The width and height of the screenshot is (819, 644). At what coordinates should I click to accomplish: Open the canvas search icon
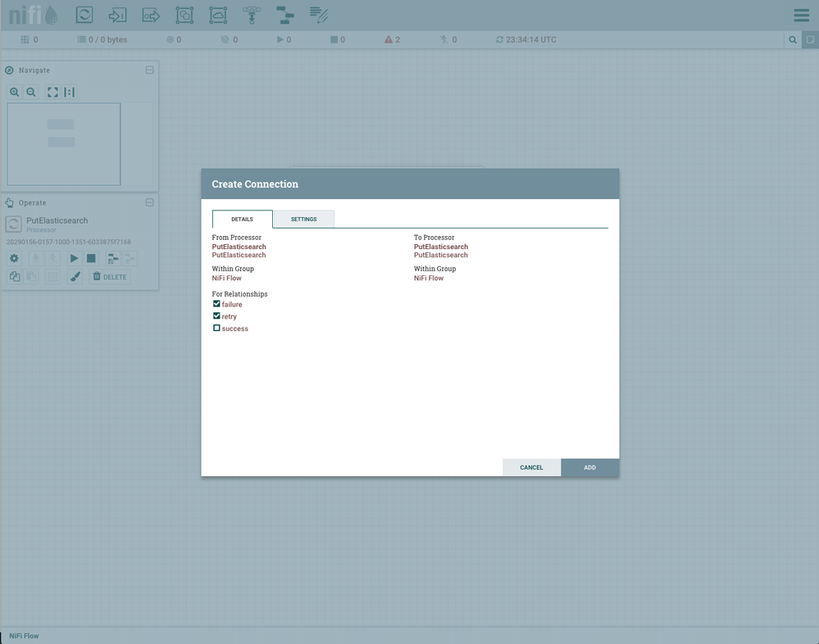coord(793,39)
